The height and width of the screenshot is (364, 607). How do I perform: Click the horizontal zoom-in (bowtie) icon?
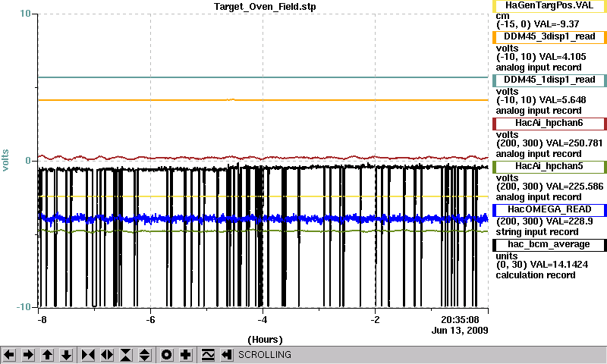pos(88,355)
